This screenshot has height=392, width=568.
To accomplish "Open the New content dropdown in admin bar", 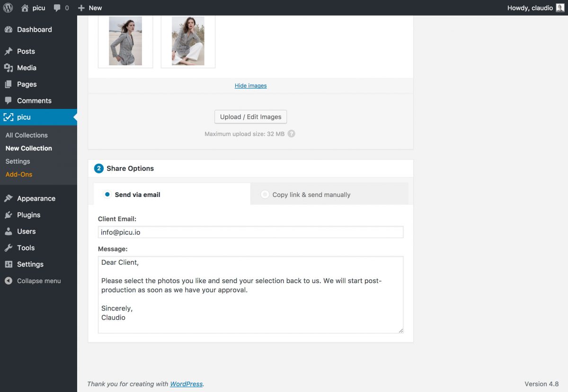I will click(90, 8).
